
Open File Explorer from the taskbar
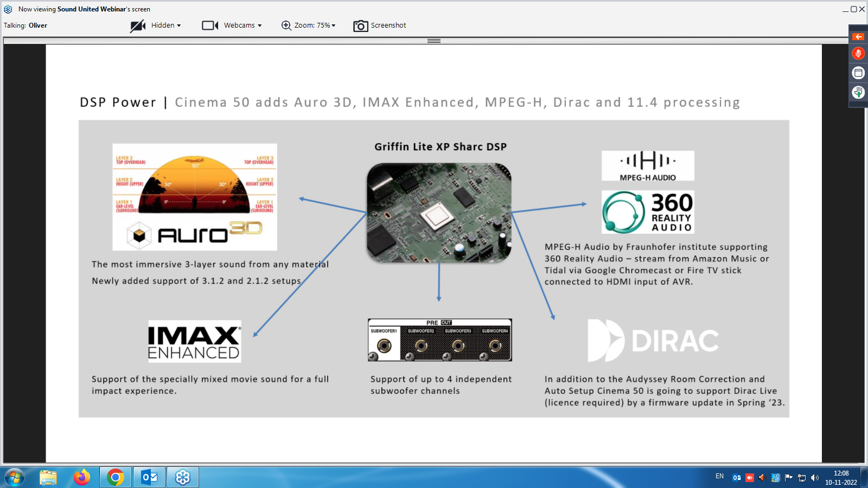(x=48, y=477)
